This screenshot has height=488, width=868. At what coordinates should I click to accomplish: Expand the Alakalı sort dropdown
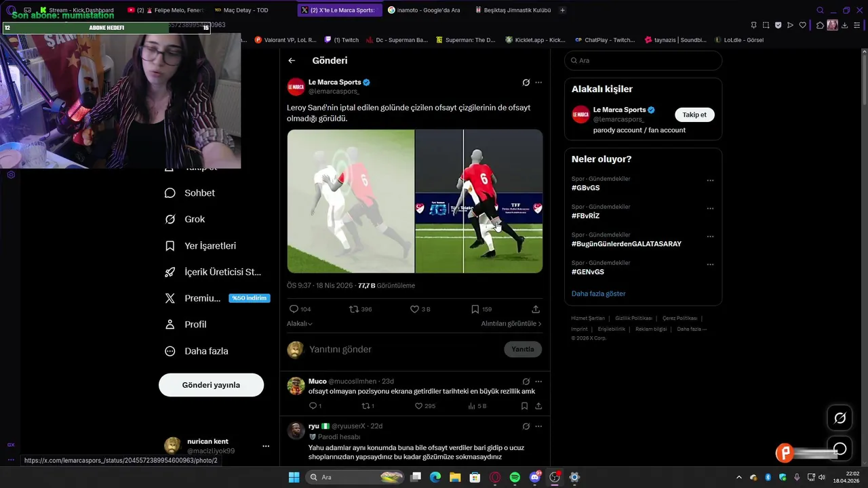point(300,324)
